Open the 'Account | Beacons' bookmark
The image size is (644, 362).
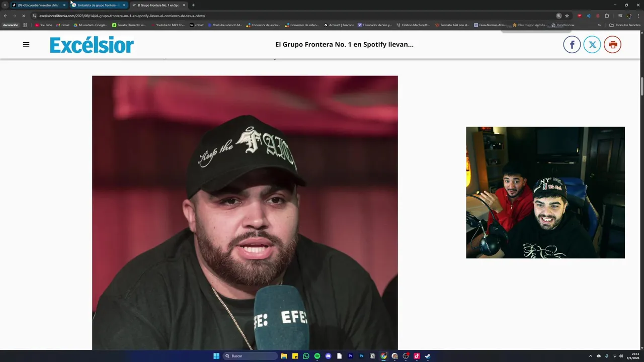[339, 25]
